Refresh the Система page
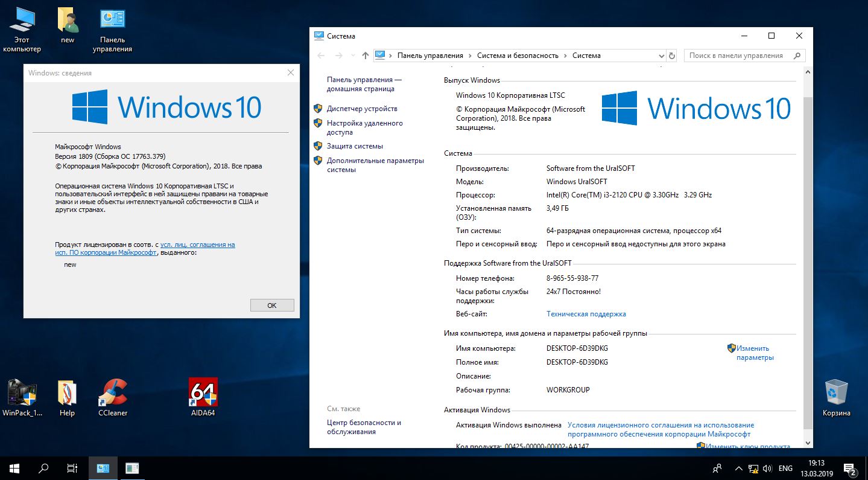The width and height of the screenshot is (868, 480). pyautogui.click(x=673, y=56)
